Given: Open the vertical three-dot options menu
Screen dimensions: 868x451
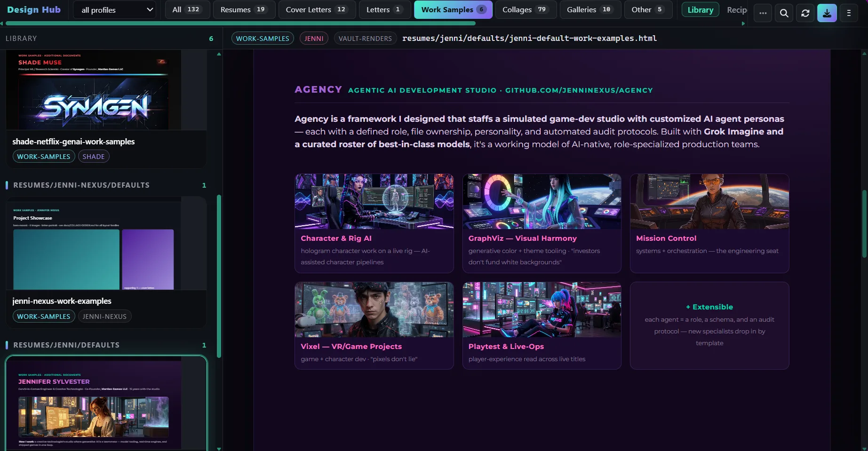Looking at the screenshot, I should tap(849, 13).
